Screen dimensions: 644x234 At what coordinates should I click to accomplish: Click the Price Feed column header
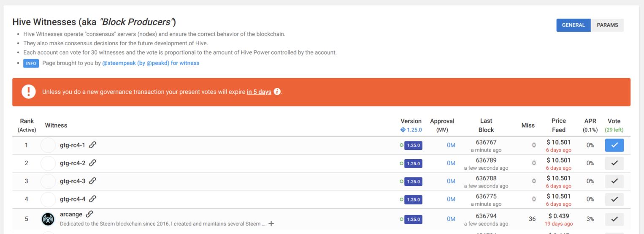tap(559, 125)
